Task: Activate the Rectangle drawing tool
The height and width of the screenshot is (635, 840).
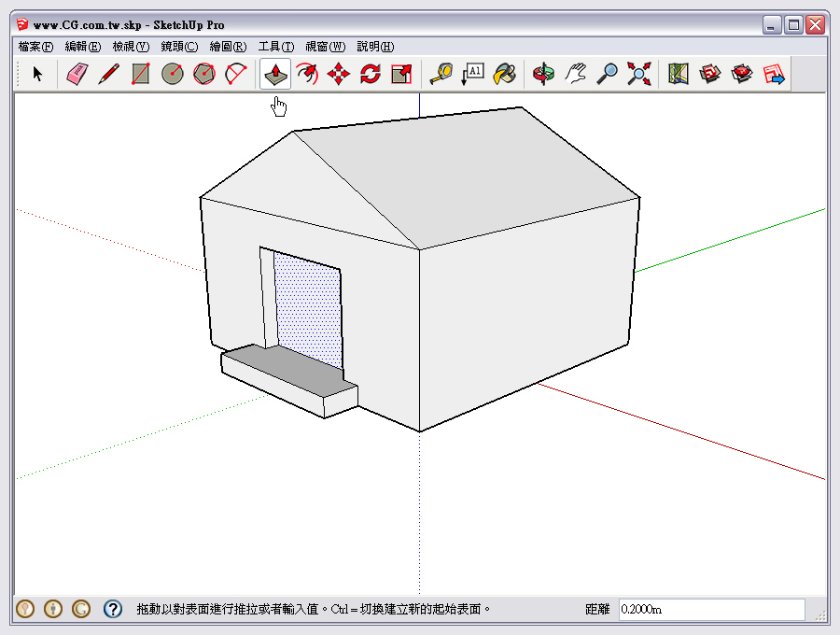Action: click(141, 74)
